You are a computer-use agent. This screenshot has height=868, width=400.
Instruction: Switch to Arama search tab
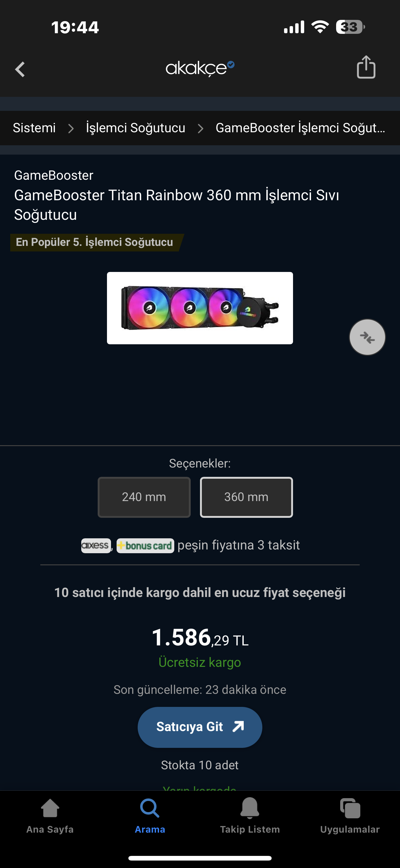coord(150,816)
